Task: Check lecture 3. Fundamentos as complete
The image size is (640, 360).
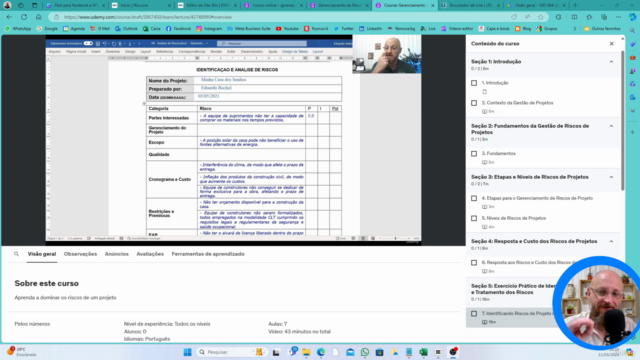Action: 474,154
